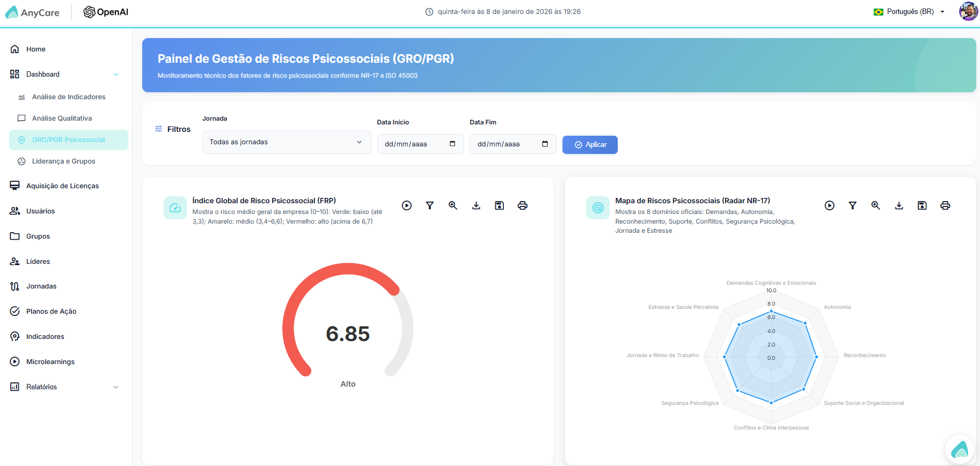
Task: Save the Mapa de Riscos radar chart
Action: (922, 205)
